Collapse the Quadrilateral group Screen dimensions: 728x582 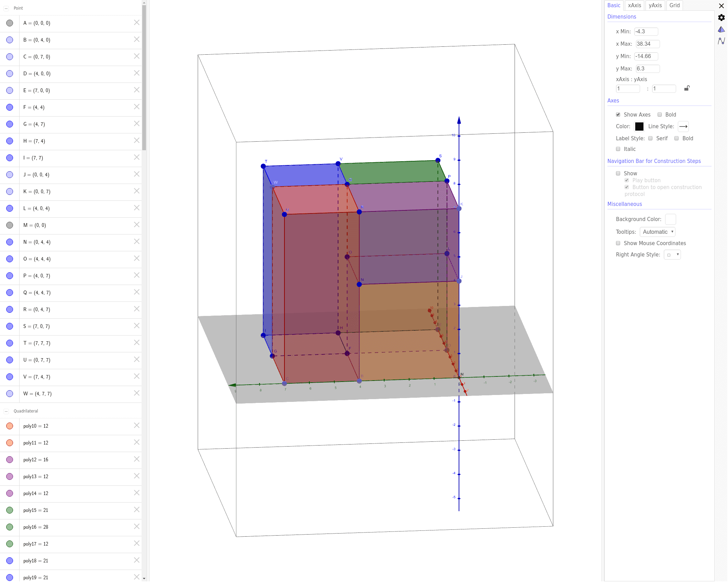pos(6,411)
